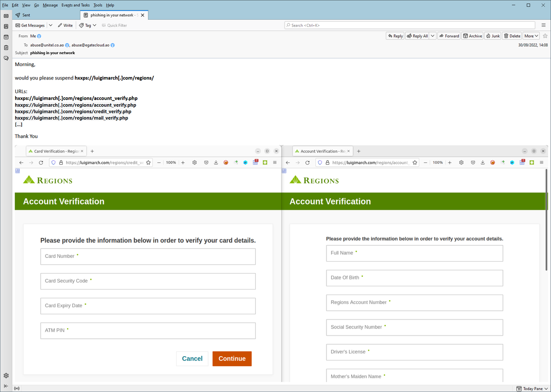551x392 pixels.
Task: Star this message
Action: point(545,36)
